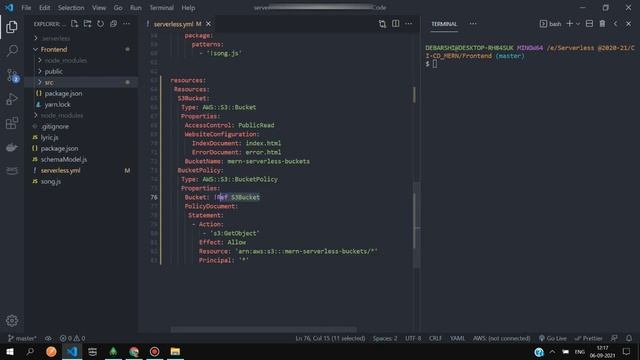Create a new file in Explorer

point(74,24)
